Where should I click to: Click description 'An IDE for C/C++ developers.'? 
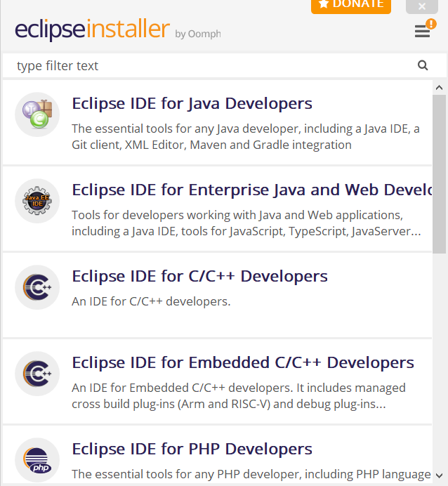tap(151, 301)
